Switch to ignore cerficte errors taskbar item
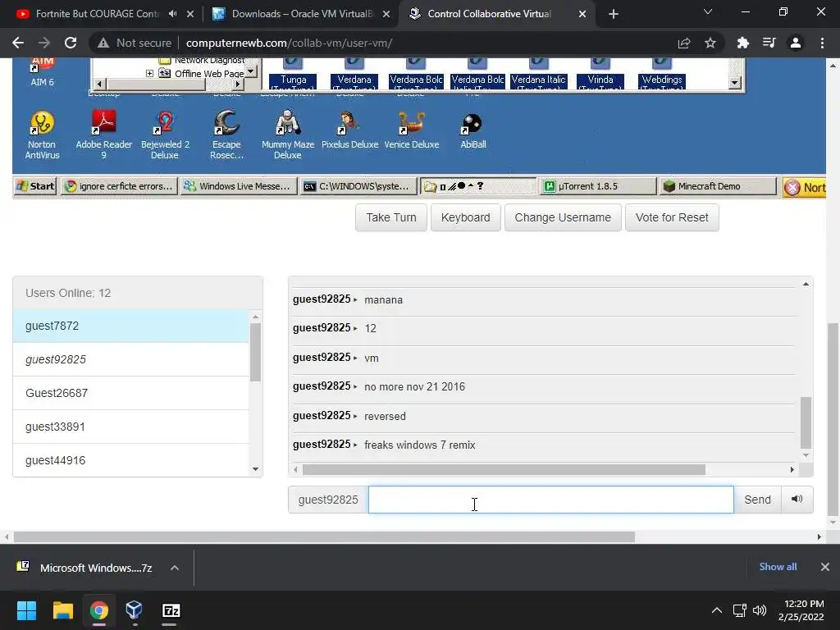The image size is (840, 630). pyautogui.click(x=119, y=186)
